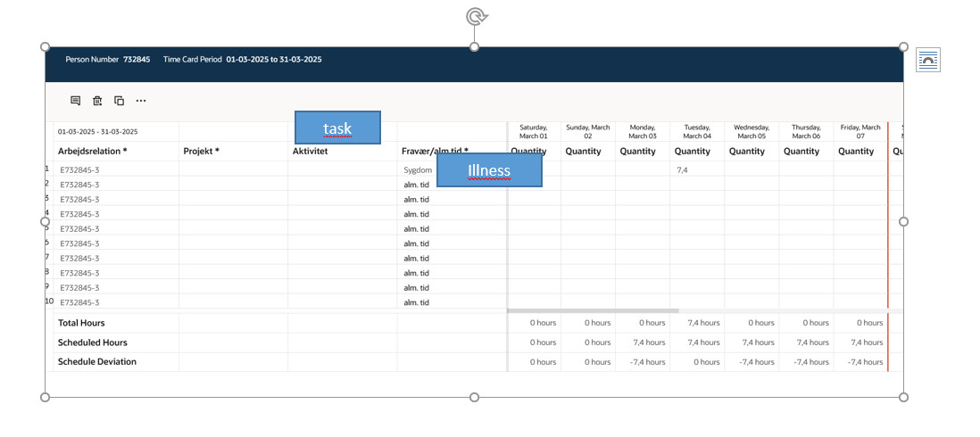Image resolution: width=980 pixels, height=437 pixels.
Task: Click the "Arbejdsrelation *" column header
Action: (x=93, y=151)
